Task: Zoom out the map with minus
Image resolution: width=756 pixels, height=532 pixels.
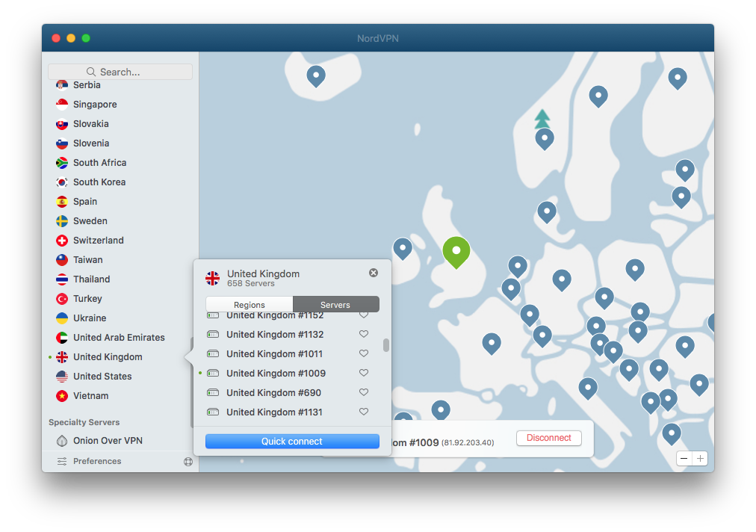Action: (684, 459)
